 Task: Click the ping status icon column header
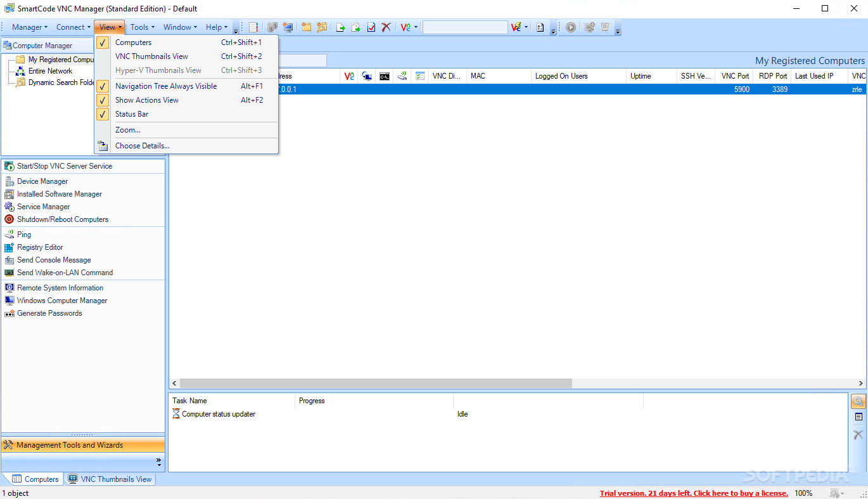click(x=402, y=76)
